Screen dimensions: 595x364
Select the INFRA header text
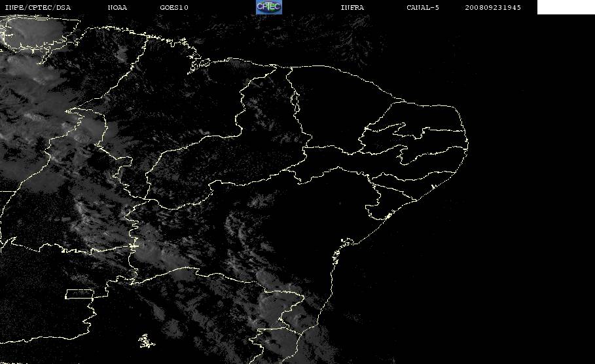coord(352,7)
